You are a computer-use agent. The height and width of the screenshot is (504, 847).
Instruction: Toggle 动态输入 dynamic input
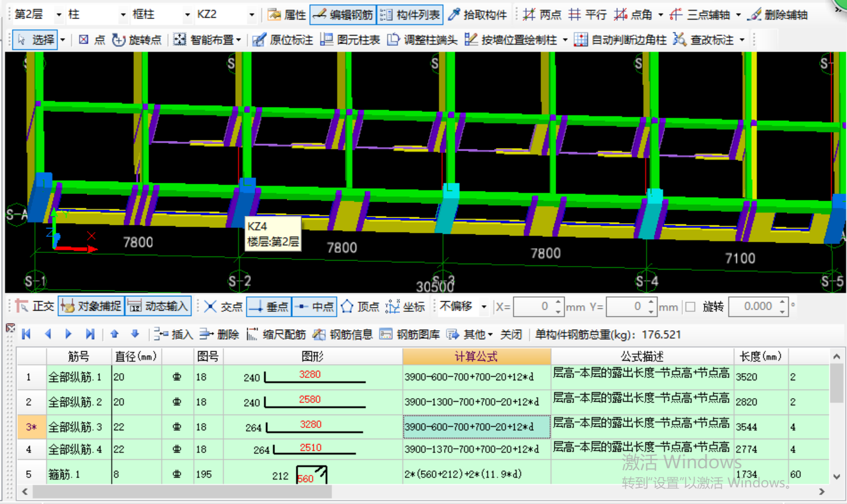(158, 306)
